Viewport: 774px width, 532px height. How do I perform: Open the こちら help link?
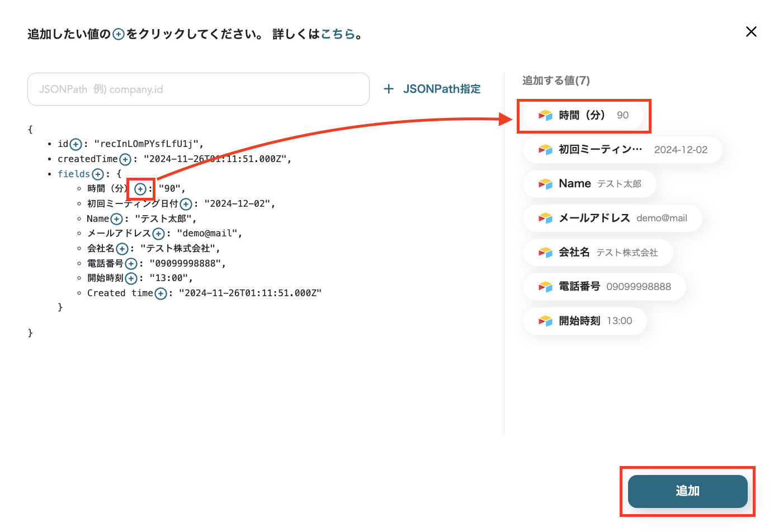[338, 34]
